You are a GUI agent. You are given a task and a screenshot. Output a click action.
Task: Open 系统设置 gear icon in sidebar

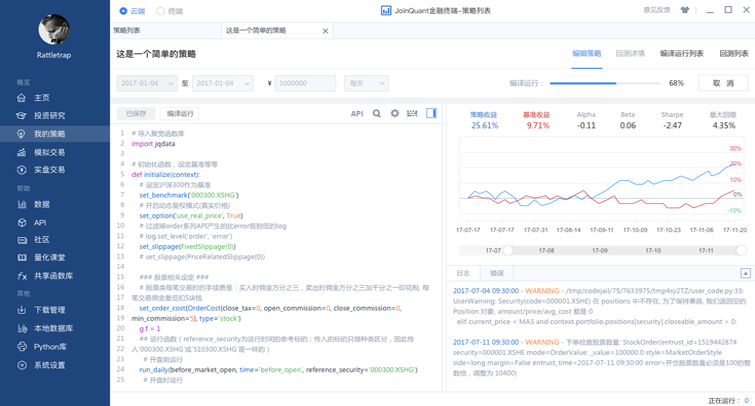point(21,365)
